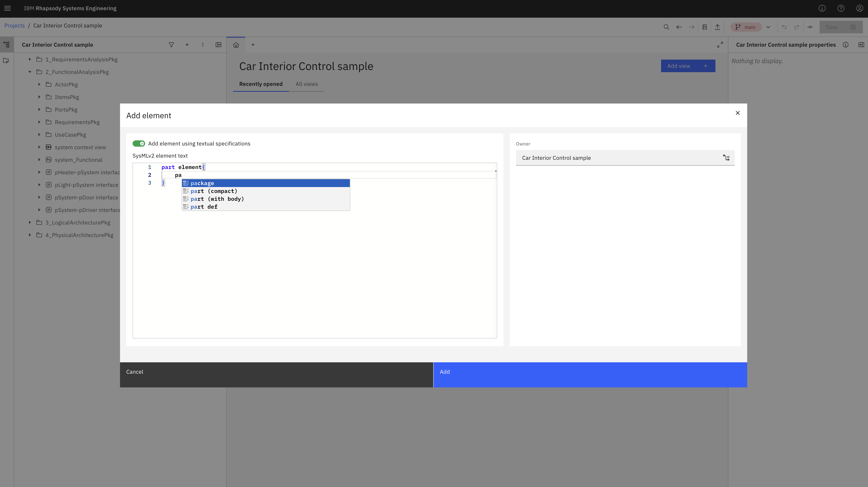Image resolution: width=868 pixels, height=487 pixels.
Task: Click the search magnifier icon
Action: pos(666,27)
